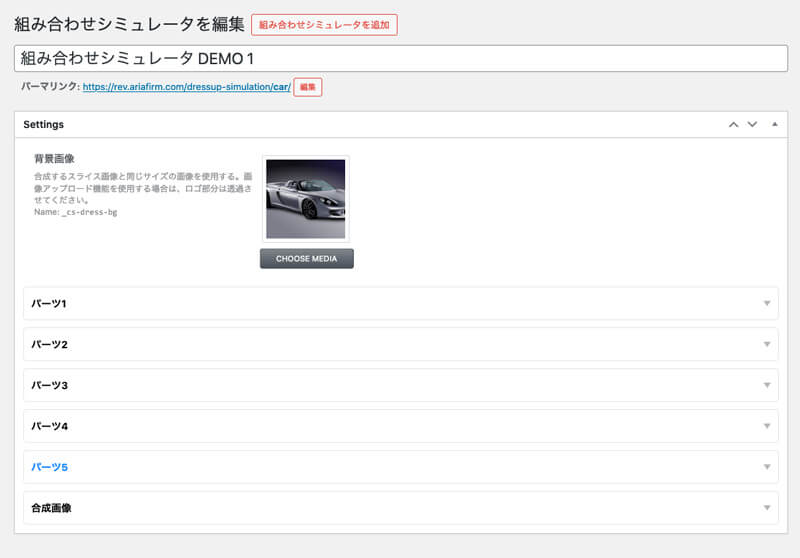Click the 編集 button next to permalink
The image size is (800, 558).
pos(307,87)
